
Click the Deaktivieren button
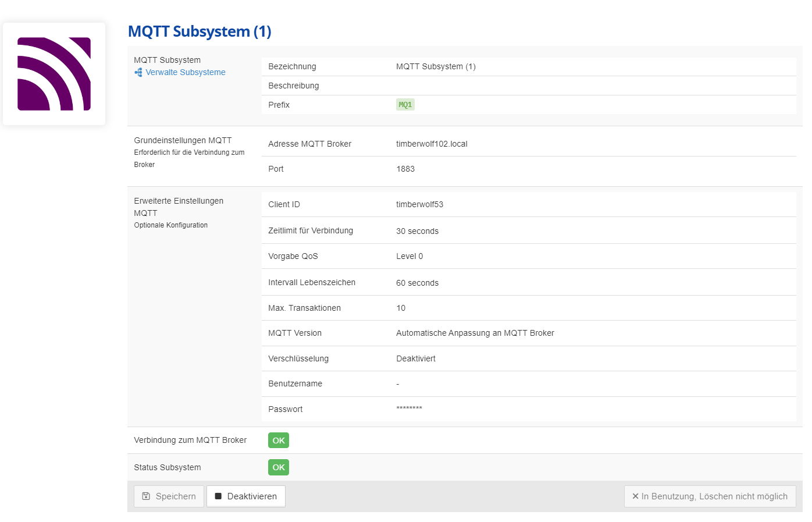[x=246, y=496]
